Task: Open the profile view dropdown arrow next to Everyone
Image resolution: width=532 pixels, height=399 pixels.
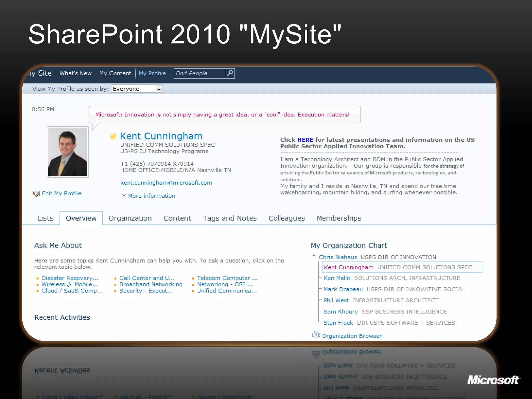Action: pos(159,89)
